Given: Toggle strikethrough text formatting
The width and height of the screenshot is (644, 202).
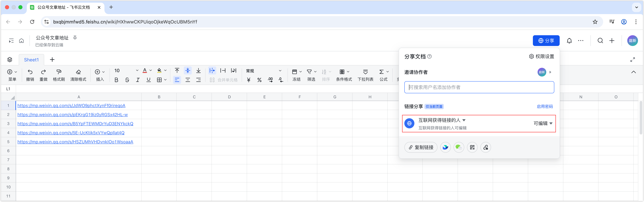Looking at the screenshot, I should click(x=127, y=80).
